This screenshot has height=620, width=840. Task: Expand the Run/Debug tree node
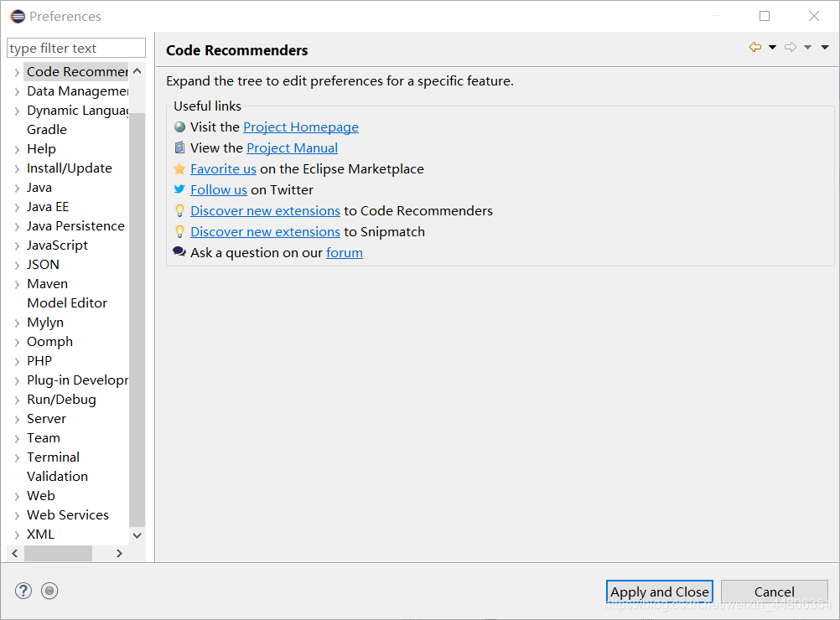pyautogui.click(x=17, y=400)
